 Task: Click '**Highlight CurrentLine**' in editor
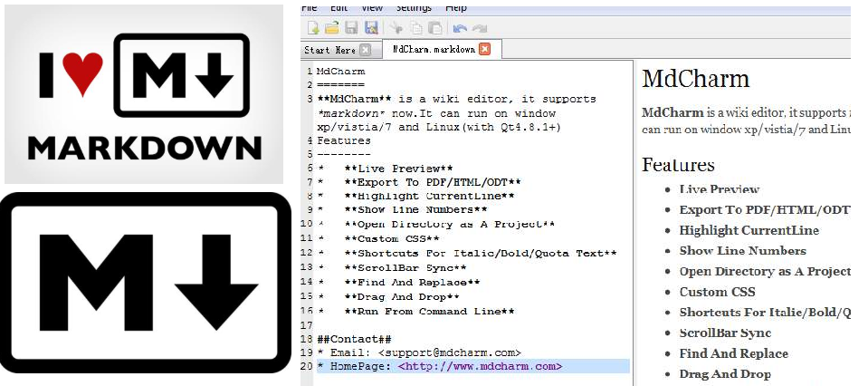click(429, 196)
